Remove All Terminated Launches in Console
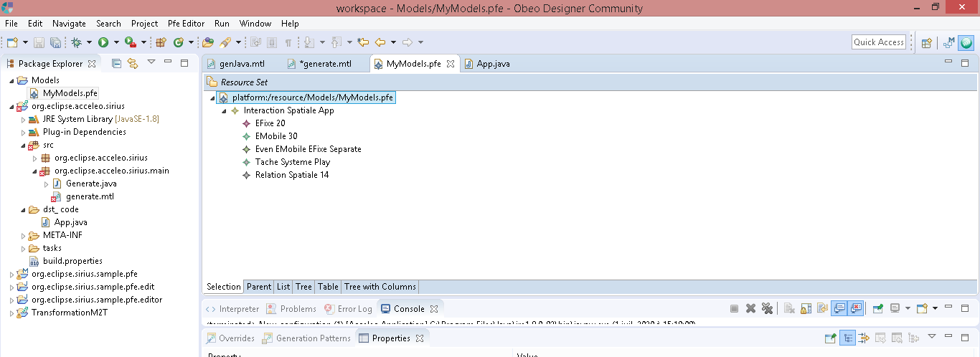The width and height of the screenshot is (980, 357). 767,308
